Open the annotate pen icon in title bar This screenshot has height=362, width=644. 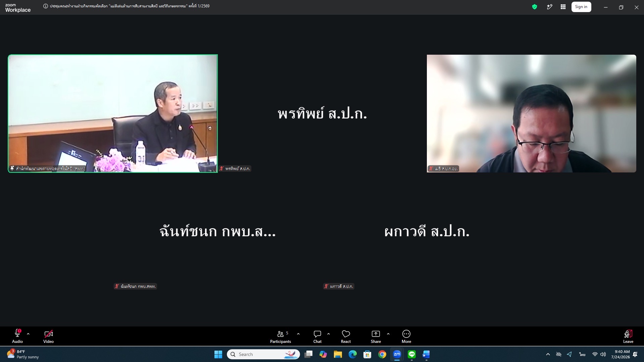pyautogui.click(x=550, y=7)
